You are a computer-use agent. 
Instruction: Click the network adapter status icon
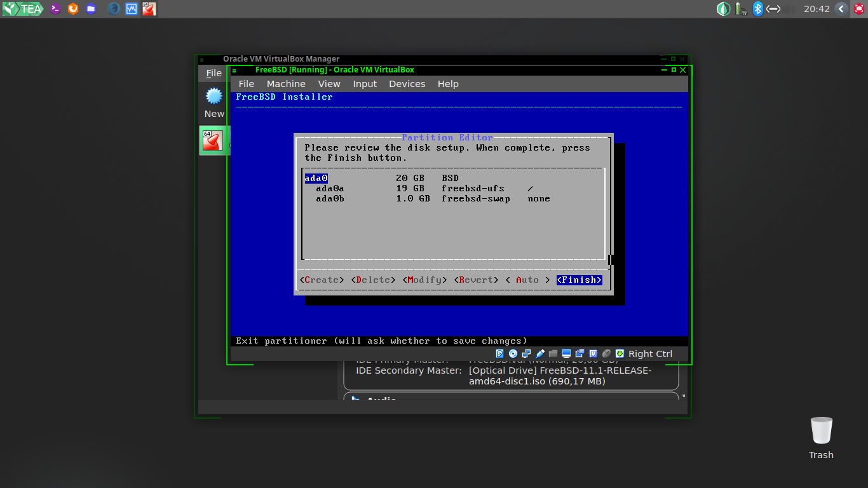(x=527, y=354)
